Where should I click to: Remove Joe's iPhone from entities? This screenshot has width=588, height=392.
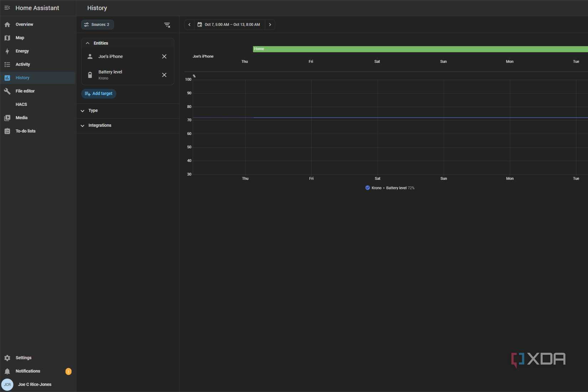[164, 56]
